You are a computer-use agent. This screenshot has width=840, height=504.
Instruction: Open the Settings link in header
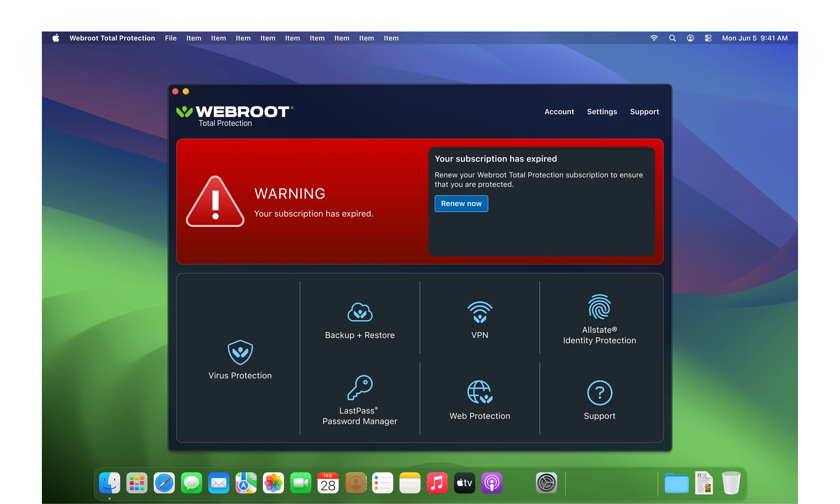coord(602,111)
